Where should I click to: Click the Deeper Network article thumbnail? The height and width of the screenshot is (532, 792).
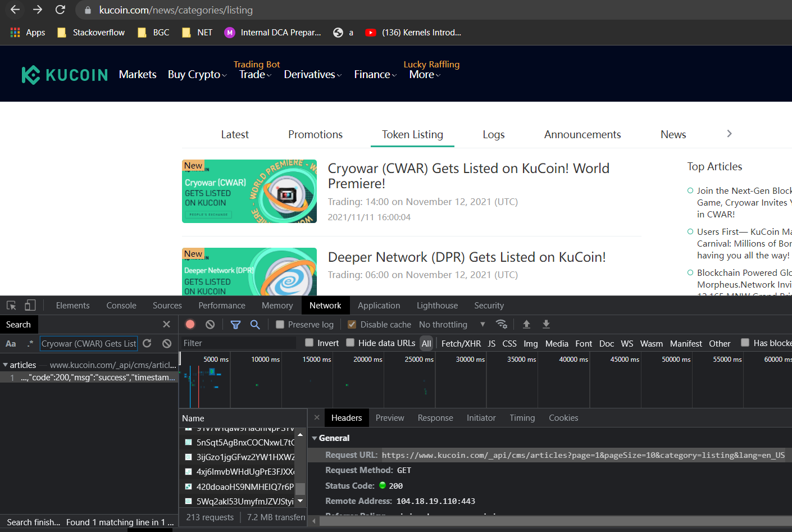249,271
